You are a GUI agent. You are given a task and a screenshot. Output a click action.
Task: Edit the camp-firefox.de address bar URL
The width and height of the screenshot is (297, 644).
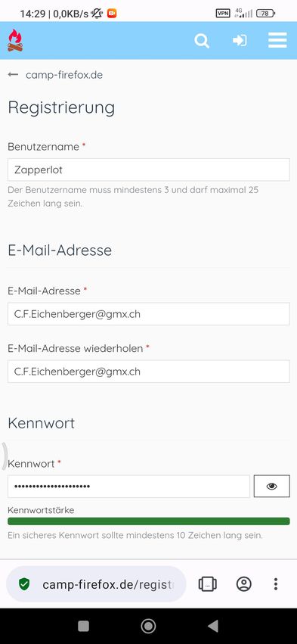(108, 584)
